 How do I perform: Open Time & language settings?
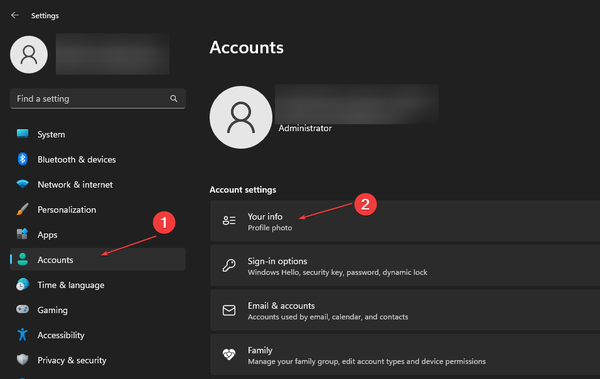pos(98,285)
